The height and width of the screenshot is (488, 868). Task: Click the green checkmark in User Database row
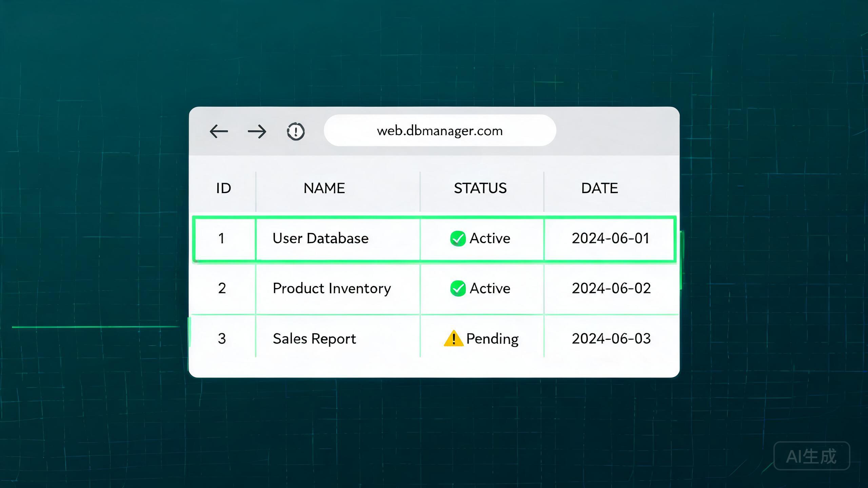[458, 238]
